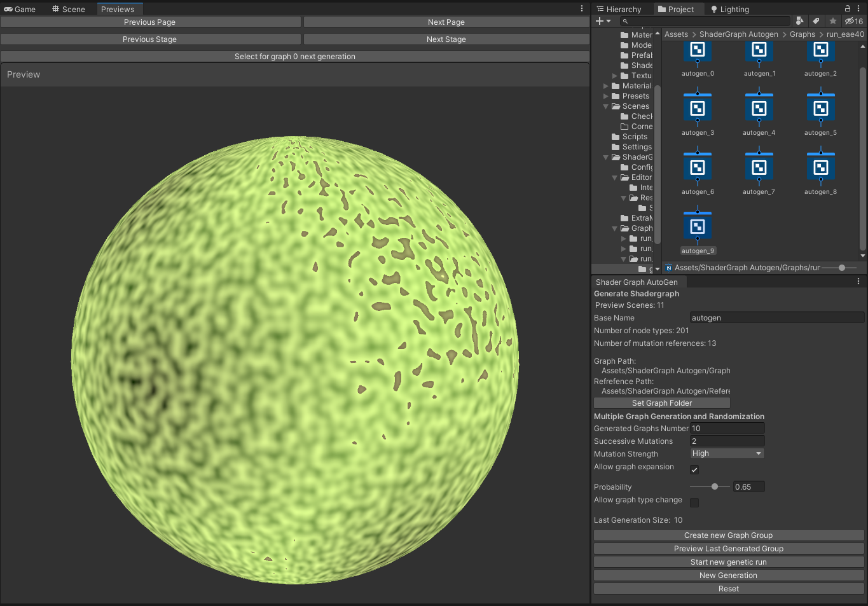Collapse the Scenes folder arrow

coord(605,106)
